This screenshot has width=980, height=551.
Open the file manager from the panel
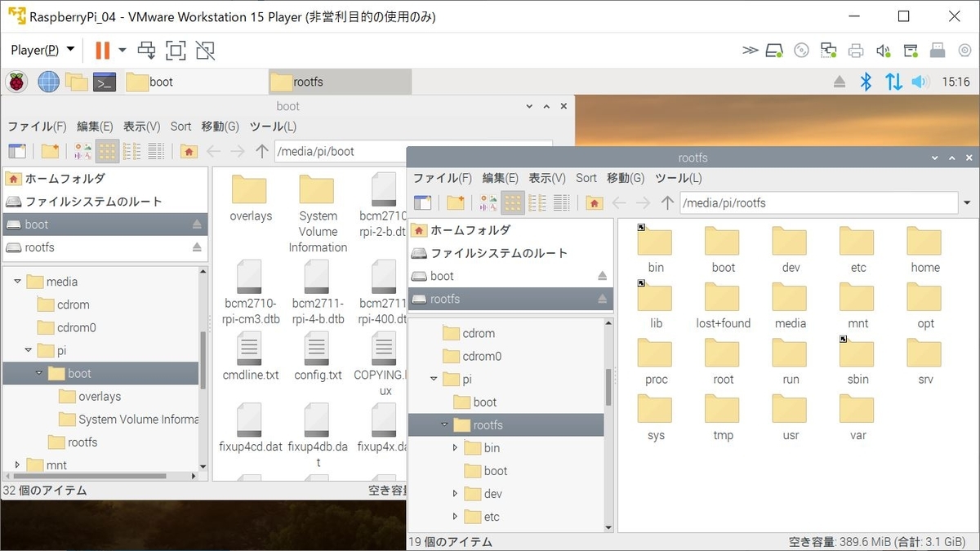[77, 82]
